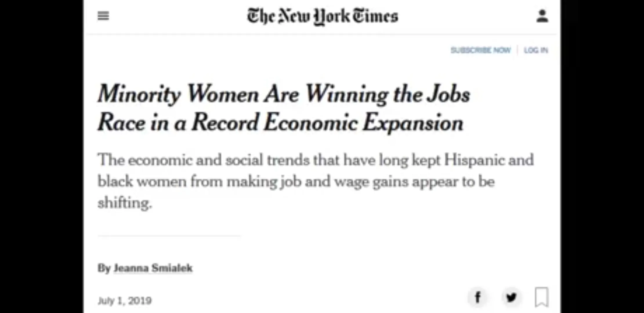Click the "By" label before the author
Screen dimensions: 644x313
tap(104, 268)
